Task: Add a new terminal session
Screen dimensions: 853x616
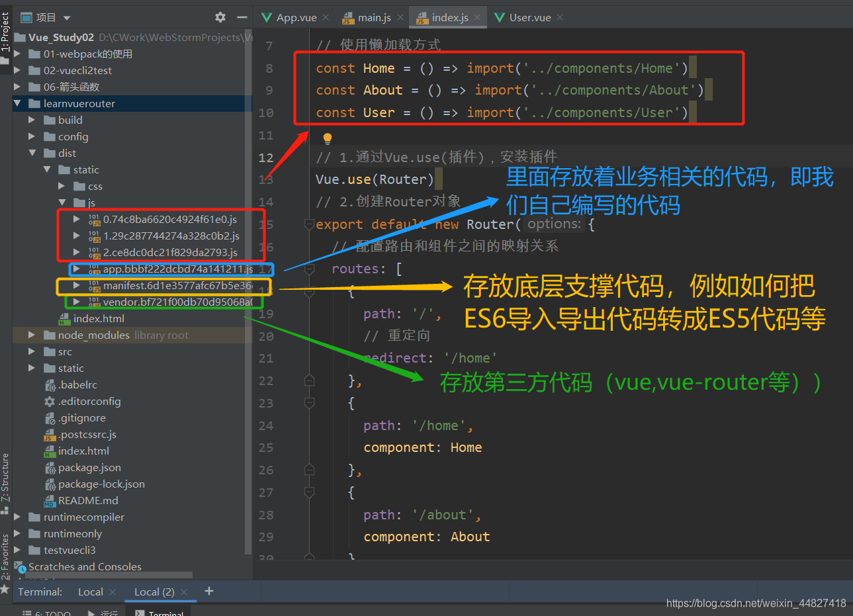Action: [x=209, y=591]
